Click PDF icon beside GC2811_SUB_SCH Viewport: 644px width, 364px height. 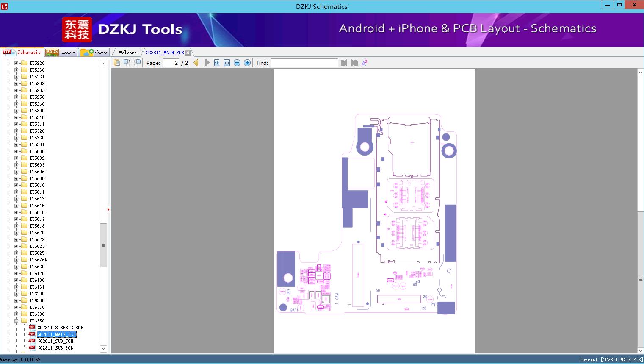[32, 341]
